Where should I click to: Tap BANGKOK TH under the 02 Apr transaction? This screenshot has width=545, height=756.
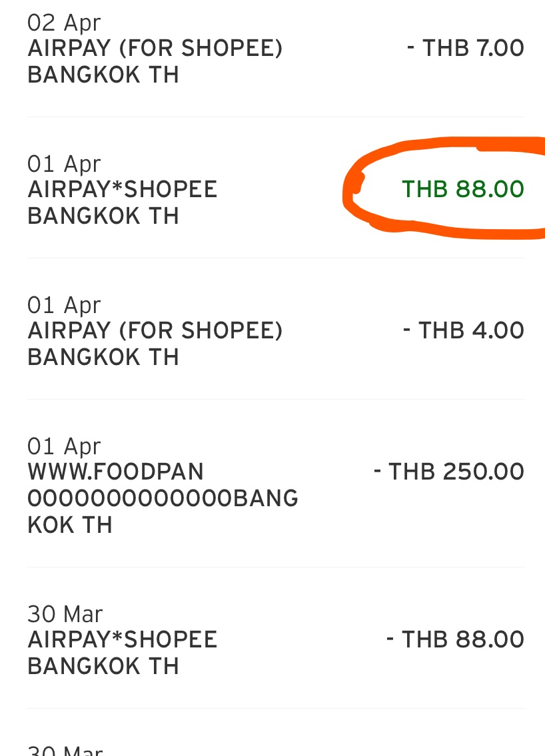coord(103,75)
